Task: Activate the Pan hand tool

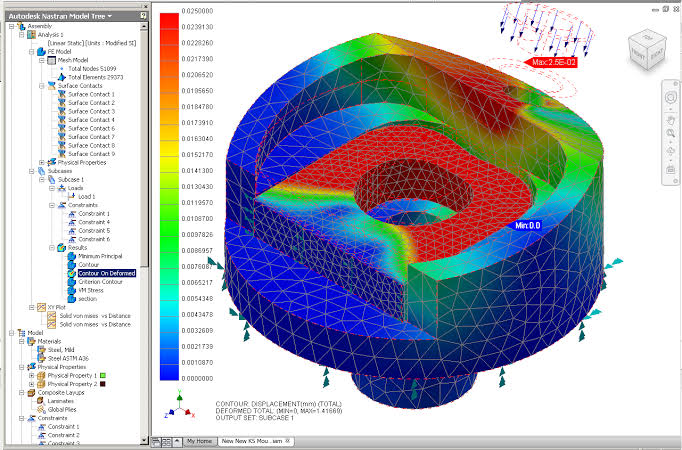Action: tap(670, 118)
